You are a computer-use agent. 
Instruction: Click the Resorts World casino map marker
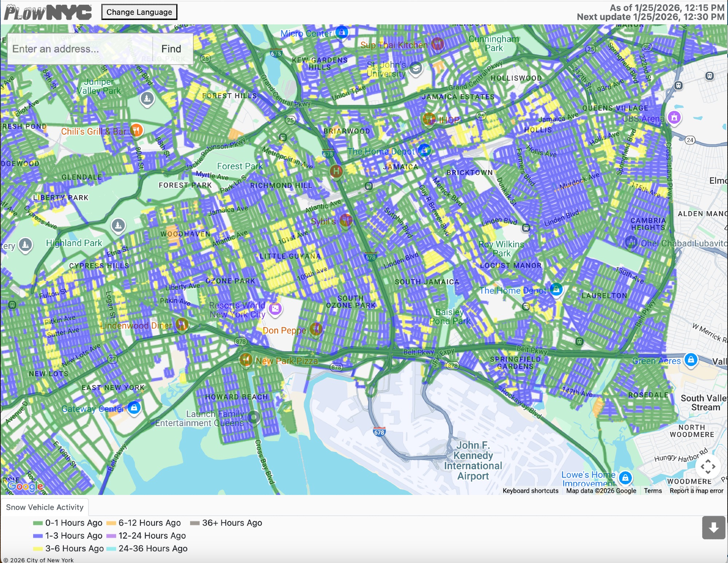pos(275,309)
